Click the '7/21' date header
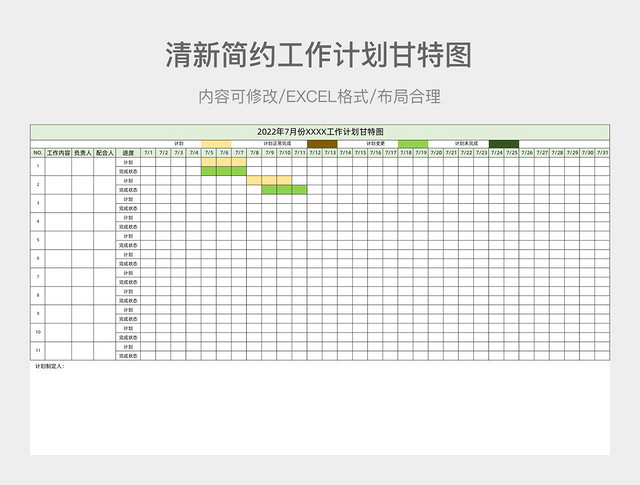The width and height of the screenshot is (640, 485). pos(451,153)
